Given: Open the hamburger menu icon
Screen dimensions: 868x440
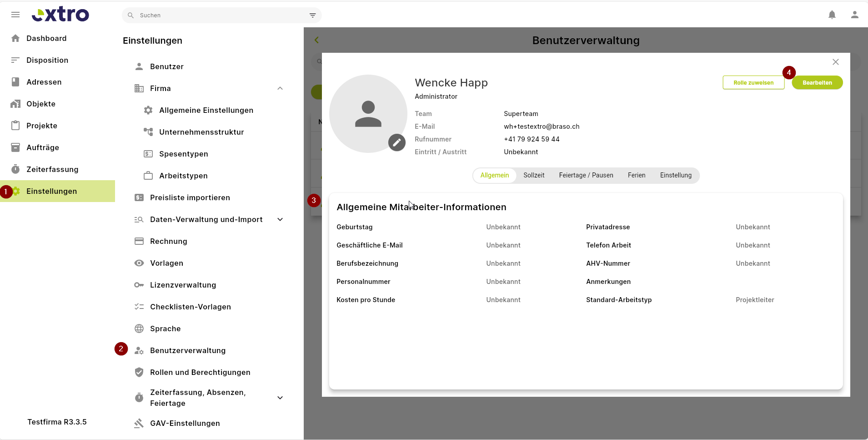Looking at the screenshot, I should tap(15, 15).
